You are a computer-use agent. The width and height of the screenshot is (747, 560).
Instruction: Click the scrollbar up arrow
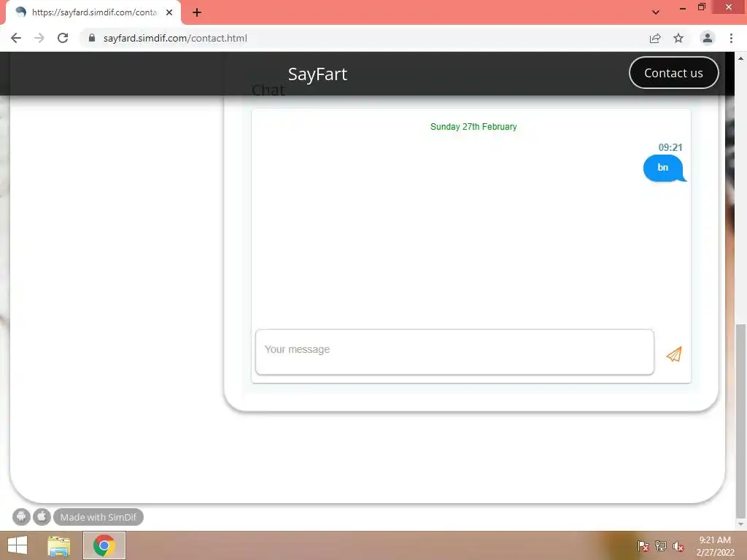(740, 58)
